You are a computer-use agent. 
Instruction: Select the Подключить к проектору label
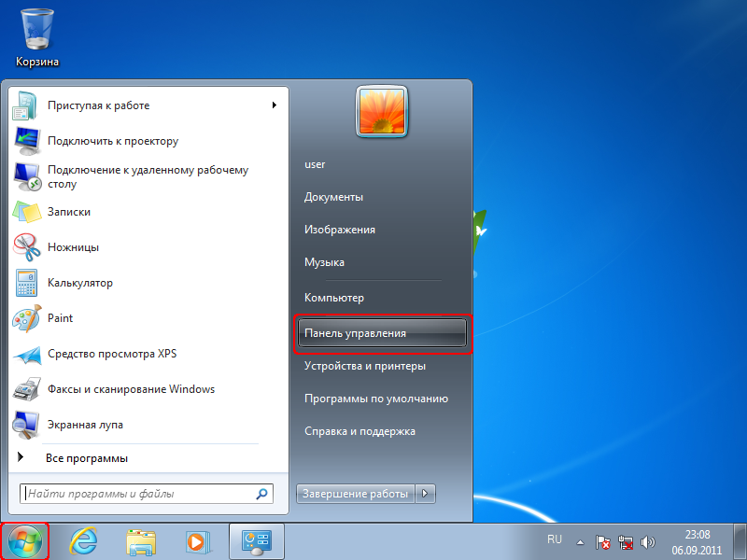pyautogui.click(x=113, y=142)
